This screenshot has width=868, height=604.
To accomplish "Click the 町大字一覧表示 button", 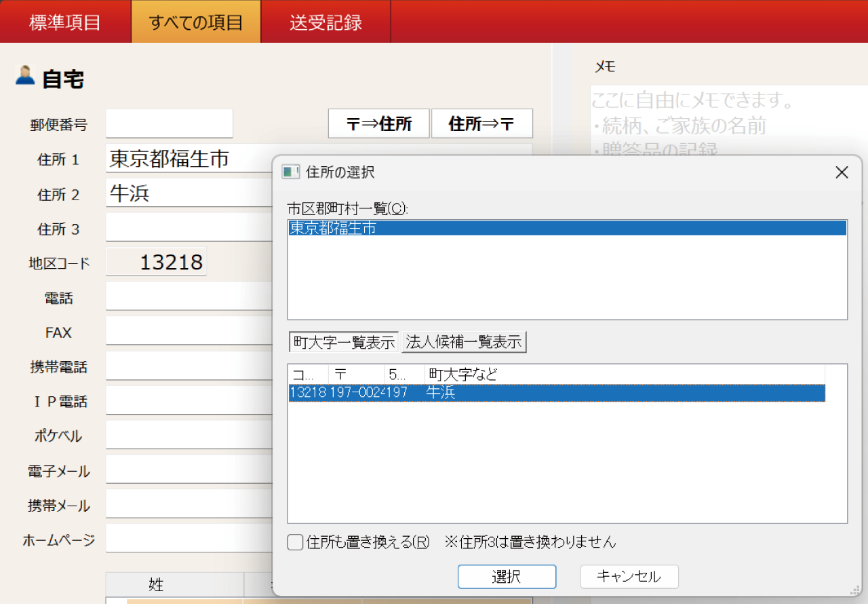I will coord(342,341).
